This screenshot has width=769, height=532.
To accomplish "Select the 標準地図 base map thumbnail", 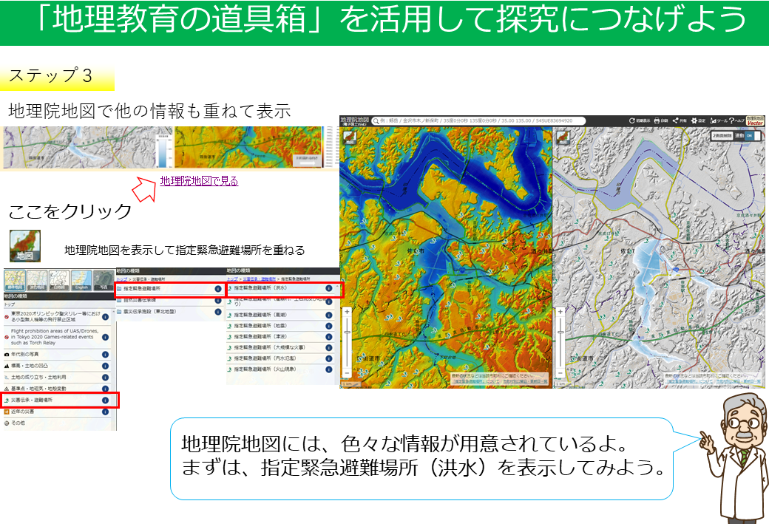I will (x=15, y=281).
